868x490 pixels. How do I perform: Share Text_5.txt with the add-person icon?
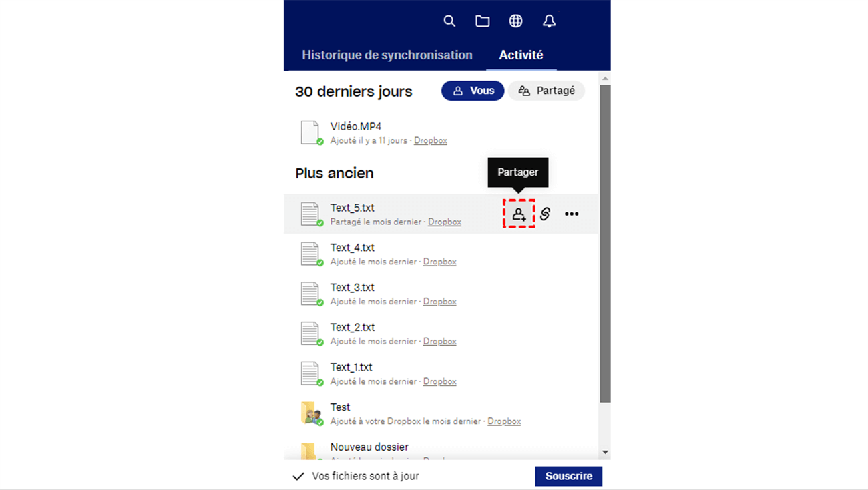coord(519,214)
